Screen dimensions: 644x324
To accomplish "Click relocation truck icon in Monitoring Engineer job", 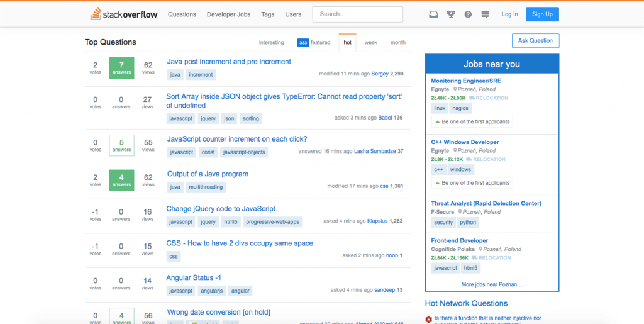I will (472, 98).
